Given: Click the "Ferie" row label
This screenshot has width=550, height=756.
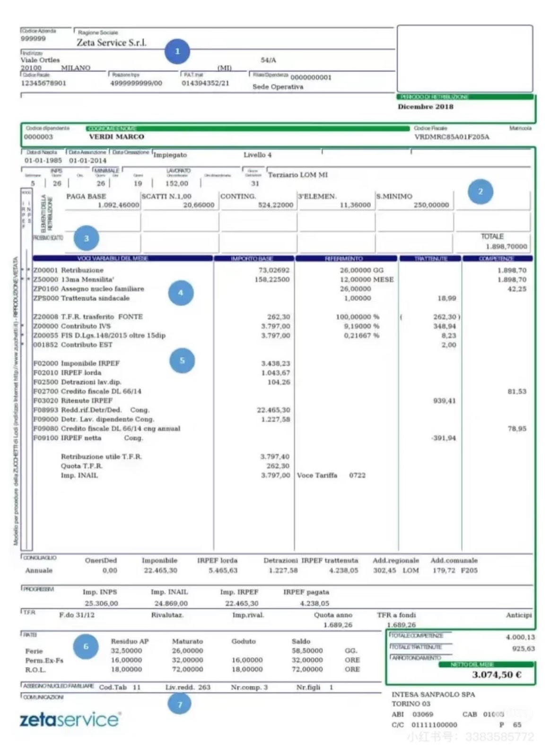Looking at the screenshot, I should [34, 651].
